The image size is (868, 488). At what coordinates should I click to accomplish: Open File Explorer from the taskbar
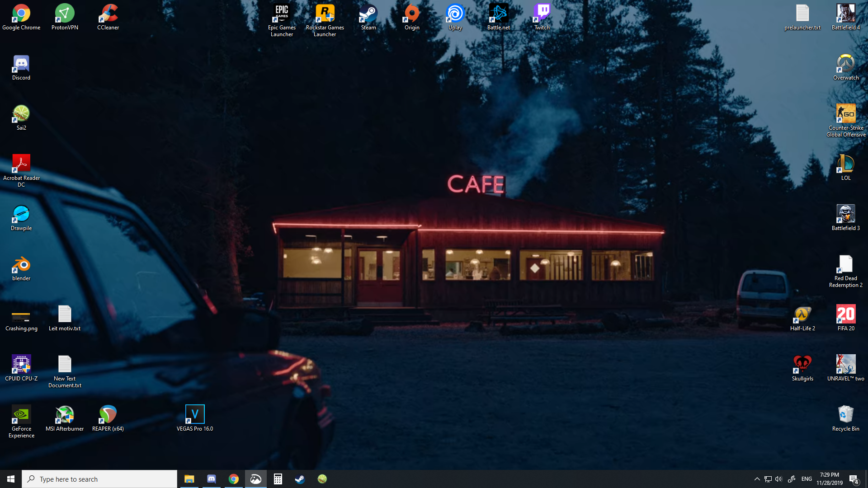[x=189, y=479]
